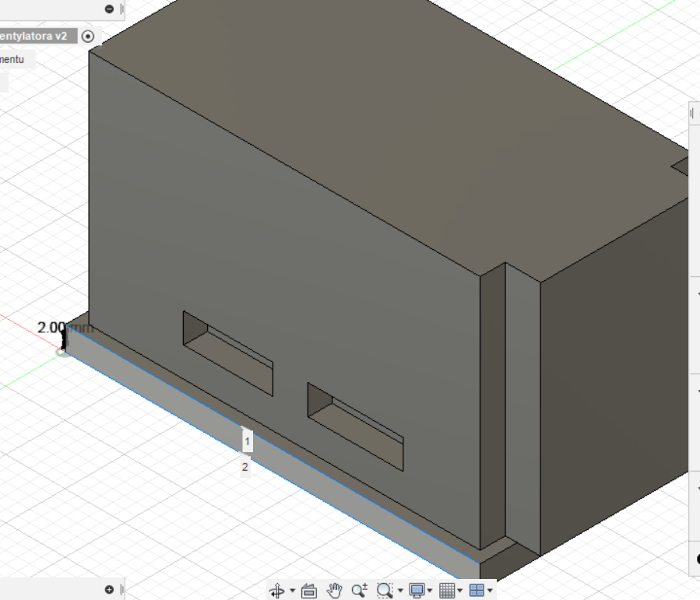Choose the Zoom plus-minus tool
The height and width of the screenshot is (600, 700).
point(360,590)
